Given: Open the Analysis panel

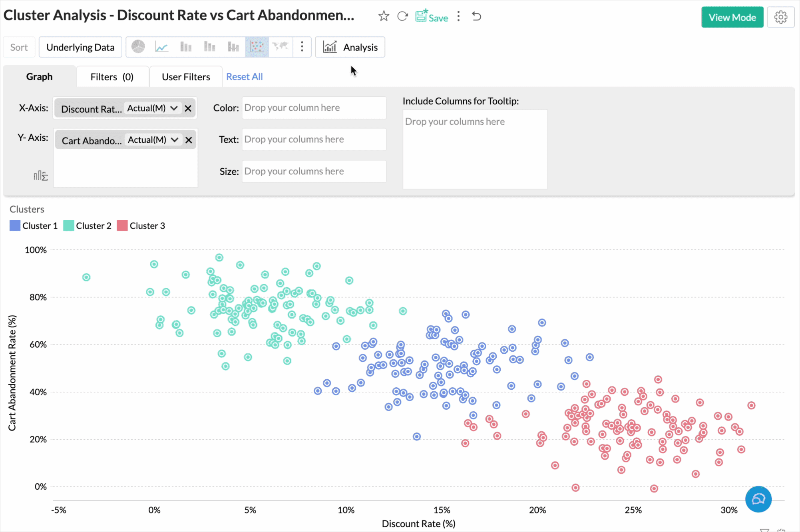Looking at the screenshot, I should (350, 47).
